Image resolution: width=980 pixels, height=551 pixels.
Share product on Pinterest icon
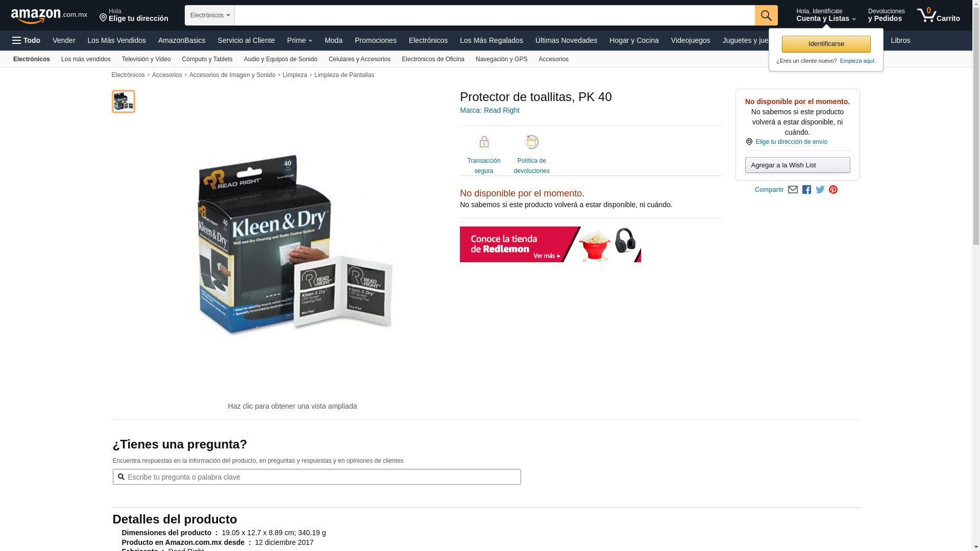[834, 190]
